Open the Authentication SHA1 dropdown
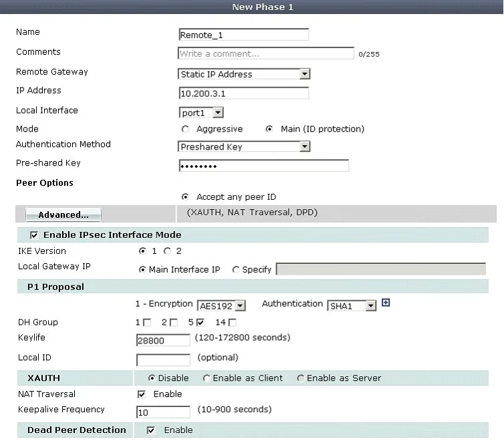Viewport: 504px width, 445px height. pyautogui.click(x=352, y=306)
